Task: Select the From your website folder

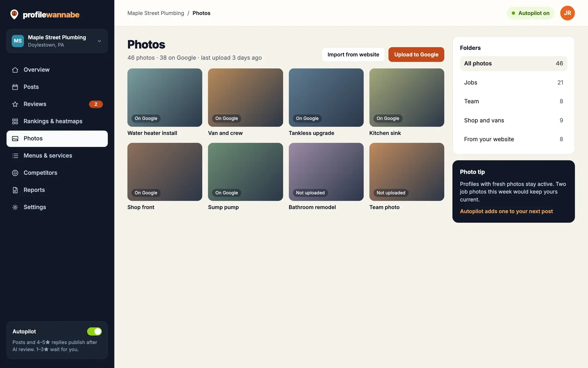Action: (x=513, y=139)
